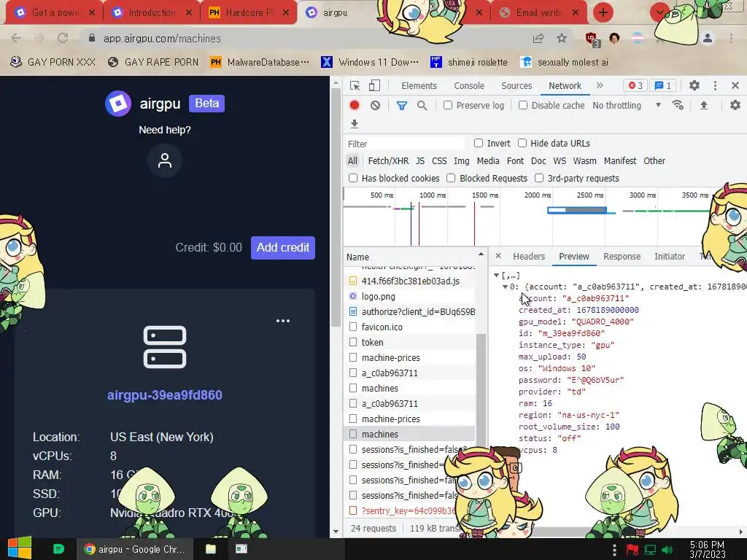Open the airgpu-39ea9fd860 machine link

click(164, 394)
